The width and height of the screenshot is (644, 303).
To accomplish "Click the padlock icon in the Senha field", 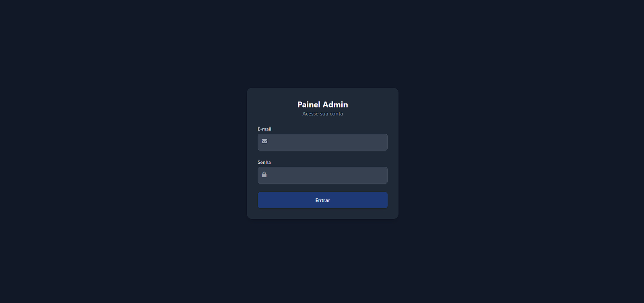I will 264,175.
